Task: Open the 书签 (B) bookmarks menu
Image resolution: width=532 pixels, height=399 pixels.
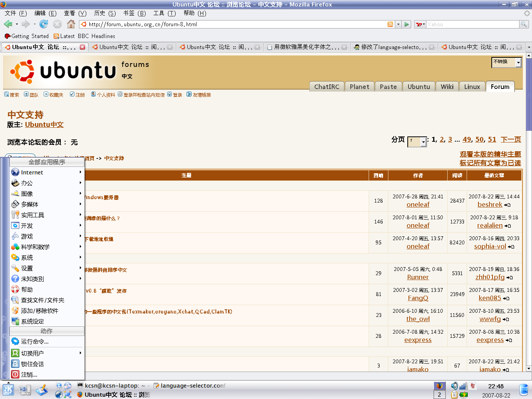Action: coord(134,13)
